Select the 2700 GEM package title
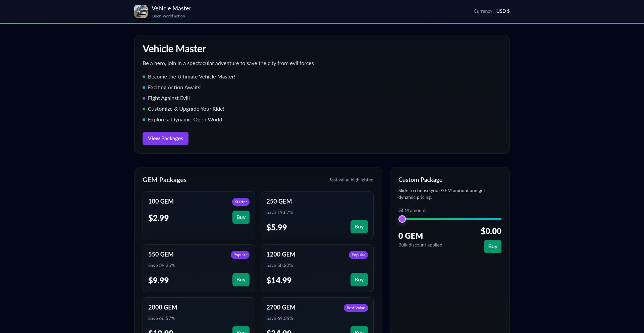Viewport: 644px width, 333px height. (x=281, y=308)
